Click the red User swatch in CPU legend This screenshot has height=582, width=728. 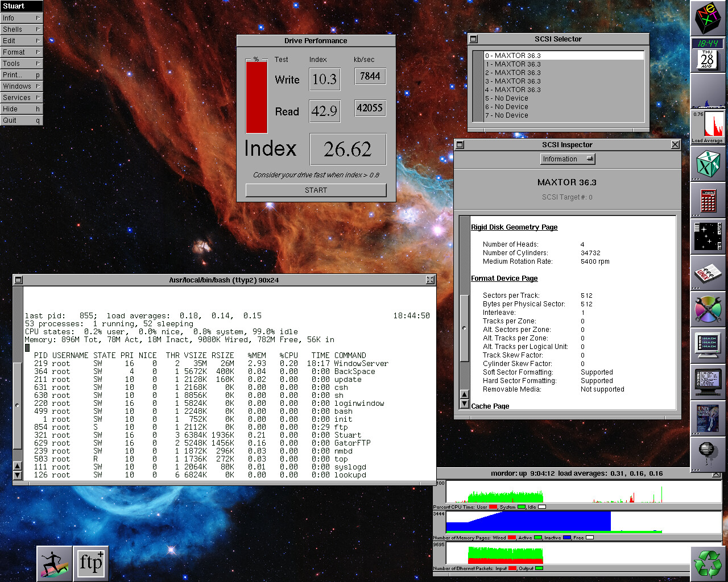(x=493, y=507)
